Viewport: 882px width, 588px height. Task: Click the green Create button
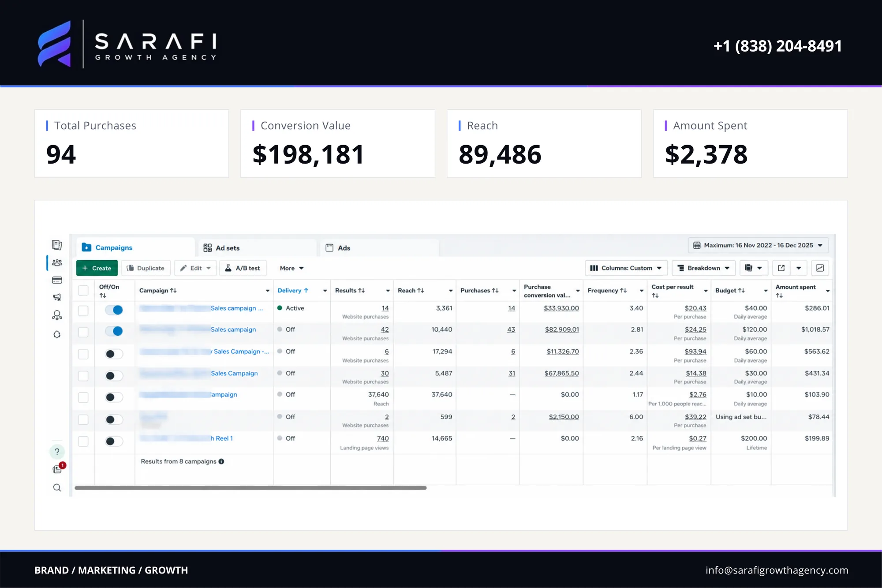[x=97, y=268]
